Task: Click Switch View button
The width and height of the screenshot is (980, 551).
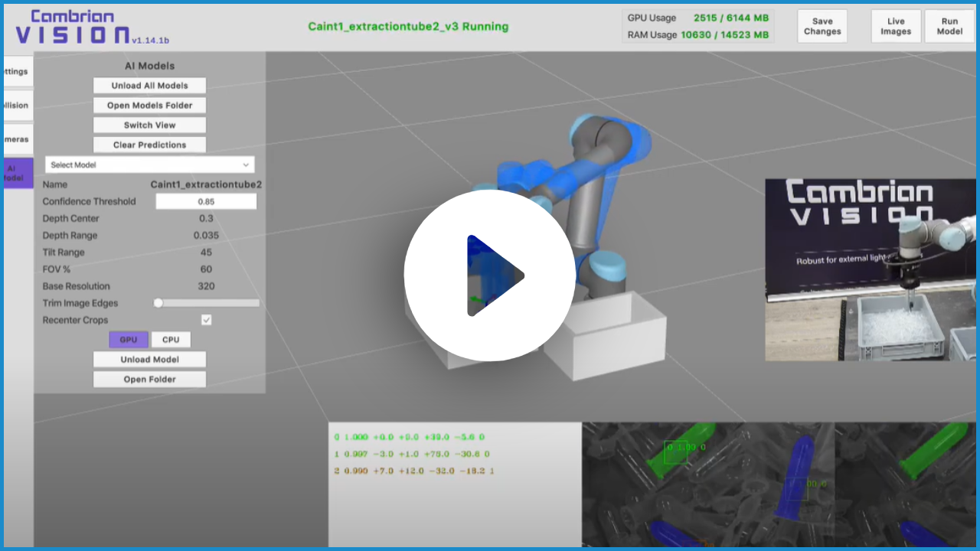Action: (x=150, y=126)
